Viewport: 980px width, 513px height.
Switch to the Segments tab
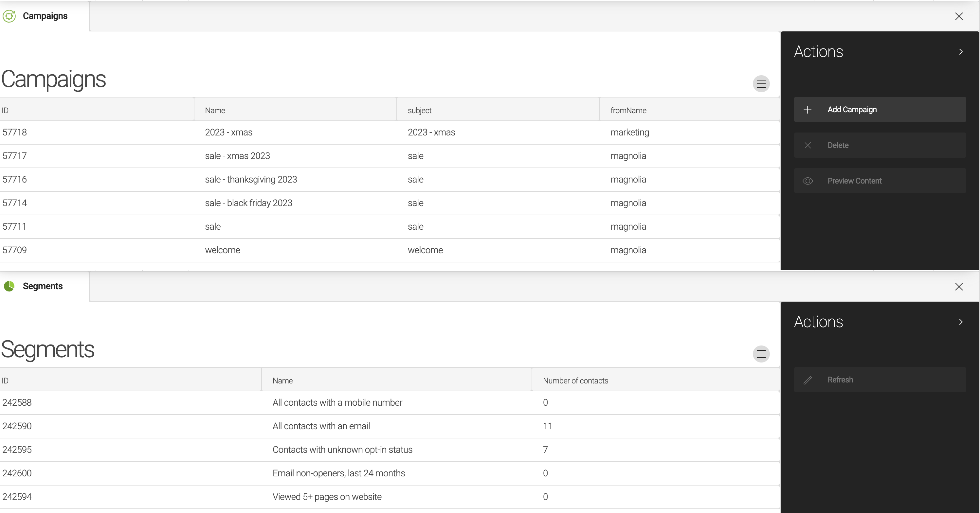tap(43, 286)
